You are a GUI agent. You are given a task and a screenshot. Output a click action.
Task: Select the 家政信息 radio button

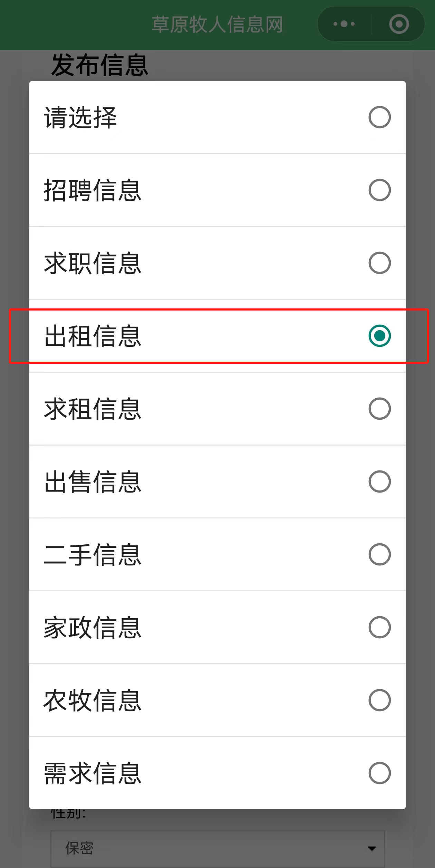click(x=379, y=627)
